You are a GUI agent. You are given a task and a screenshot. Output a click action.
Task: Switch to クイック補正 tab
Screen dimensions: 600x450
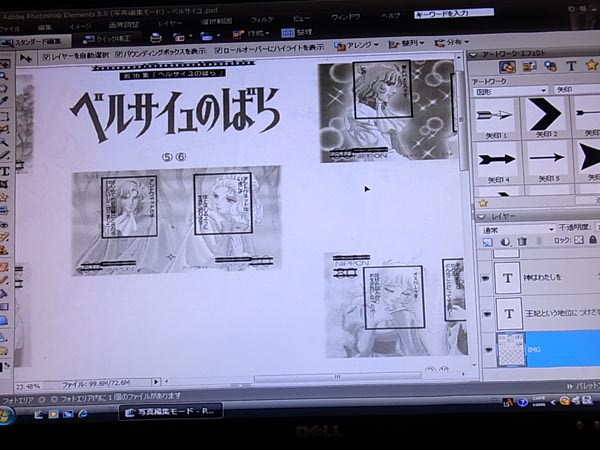107,39
